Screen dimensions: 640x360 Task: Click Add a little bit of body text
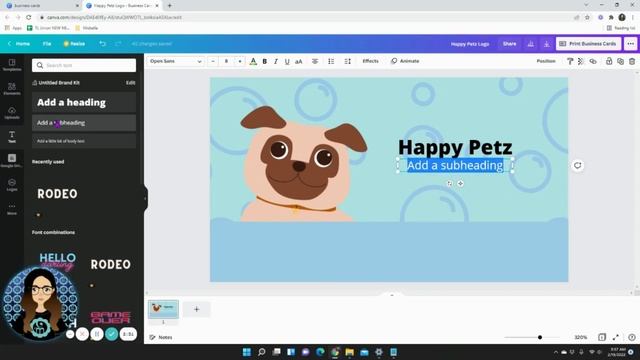click(84, 141)
